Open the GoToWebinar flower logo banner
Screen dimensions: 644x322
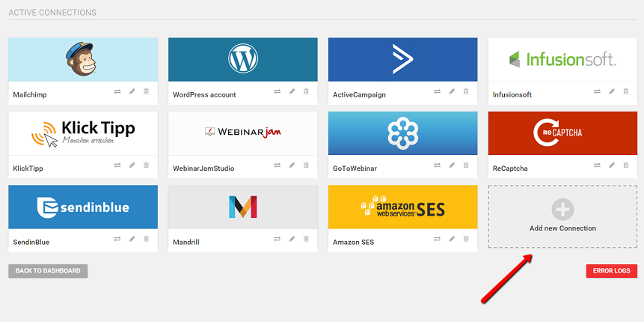403,133
